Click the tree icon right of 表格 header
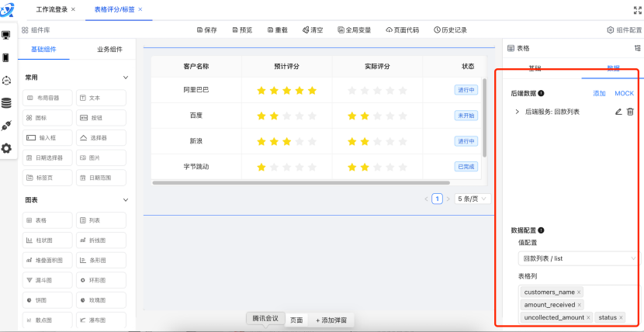 (638, 48)
